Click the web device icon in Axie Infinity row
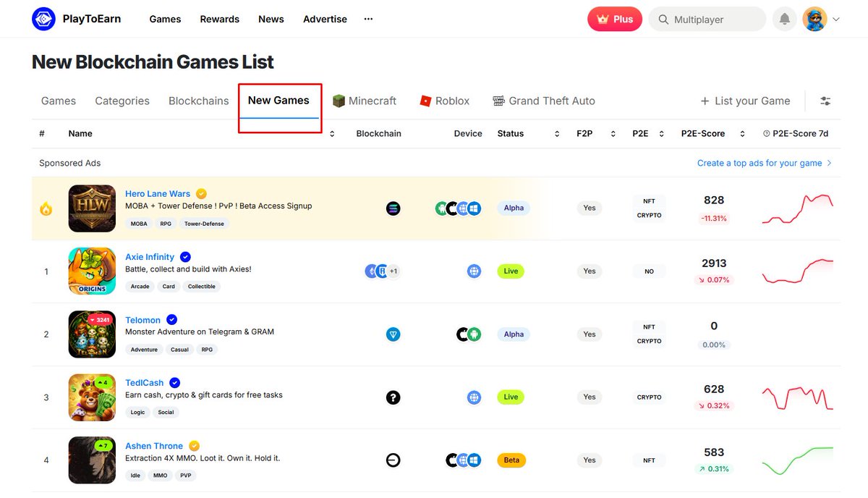 474,271
